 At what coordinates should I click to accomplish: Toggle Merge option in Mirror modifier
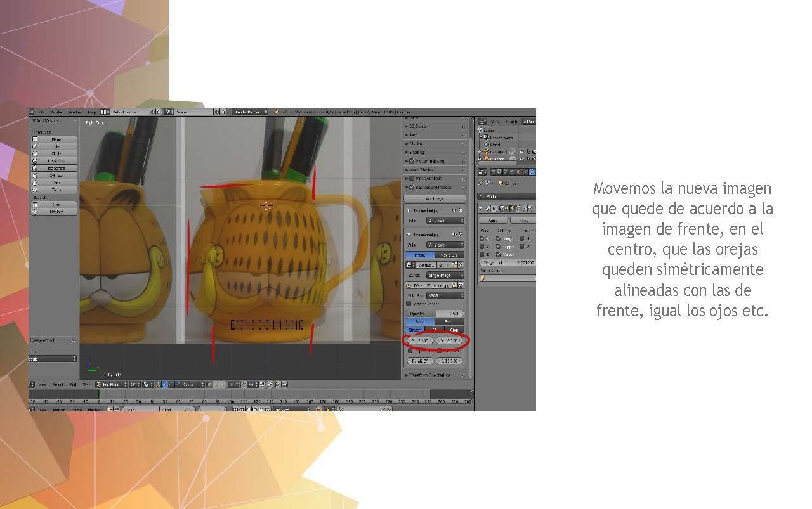[499, 238]
